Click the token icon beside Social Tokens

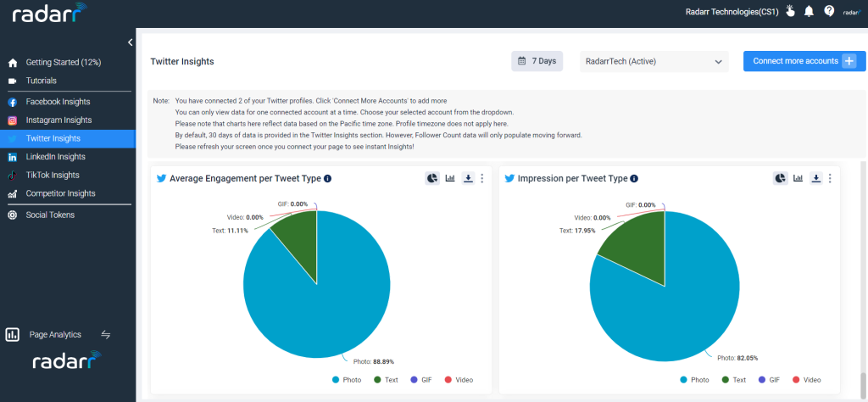[x=13, y=215]
